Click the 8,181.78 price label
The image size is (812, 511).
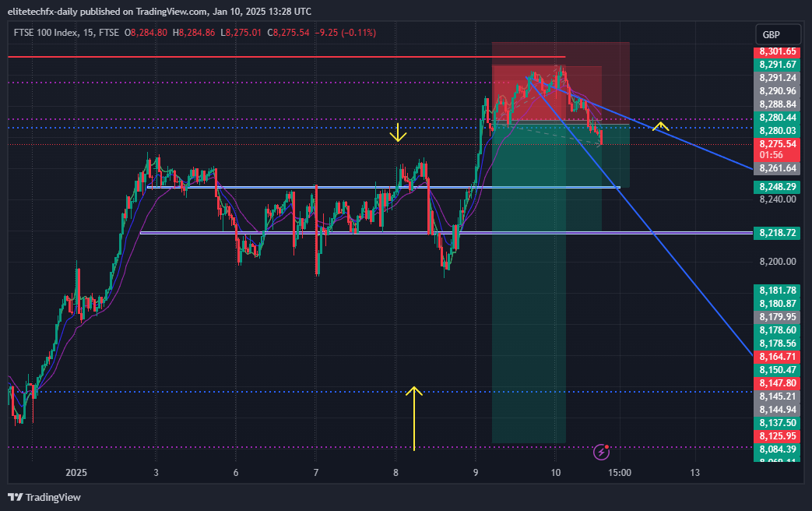[777, 291]
